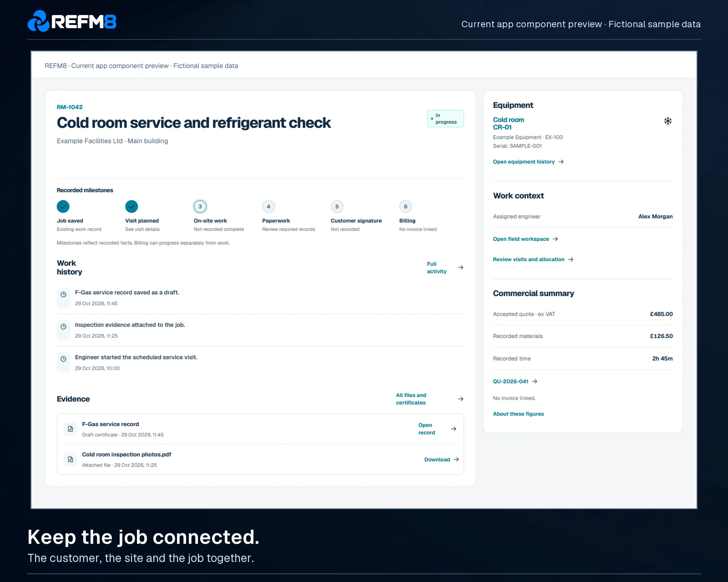The width and height of the screenshot is (728, 582).
Task: Open field workspace link
Action: (526, 239)
